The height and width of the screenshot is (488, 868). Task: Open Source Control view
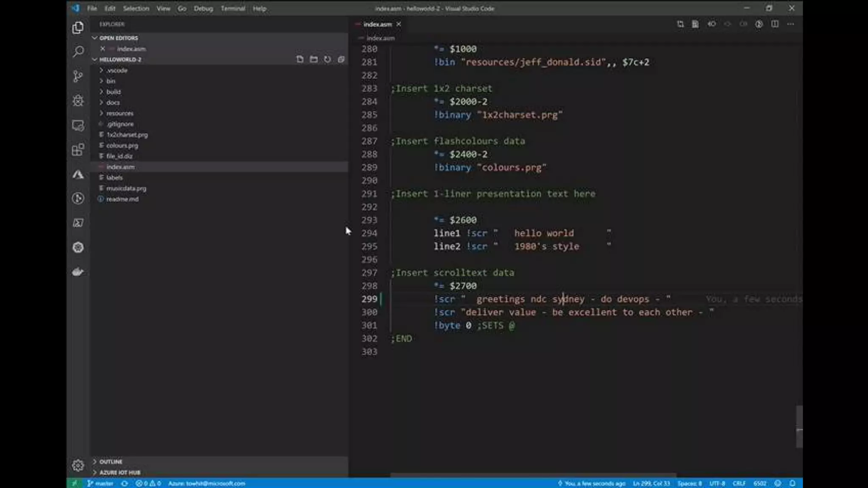pos(78,76)
